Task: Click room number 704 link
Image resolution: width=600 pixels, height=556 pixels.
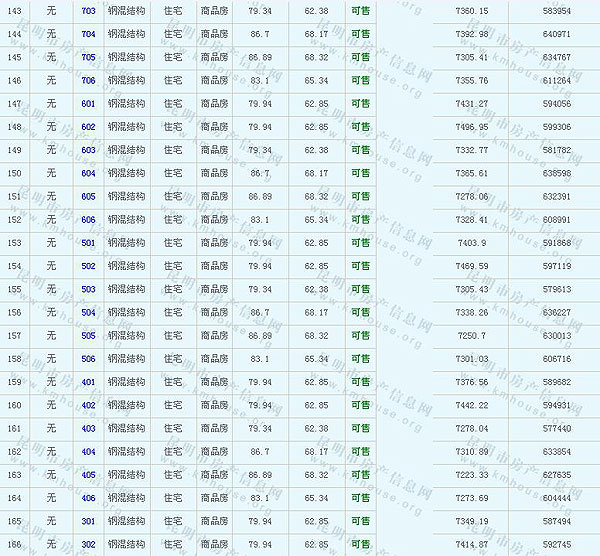Action: [x=88, y=34]
